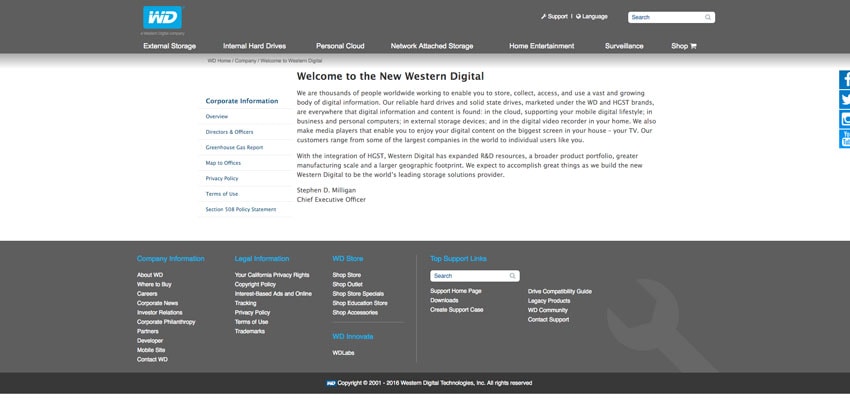
Task: Open Downloads support link
Action: tap(444, 300)
